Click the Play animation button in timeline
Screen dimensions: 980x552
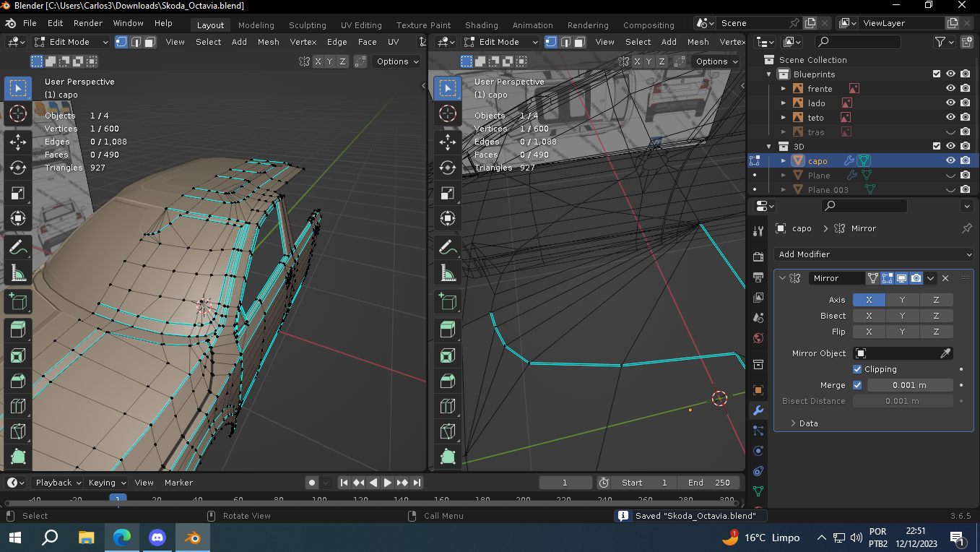click(388, 483)
